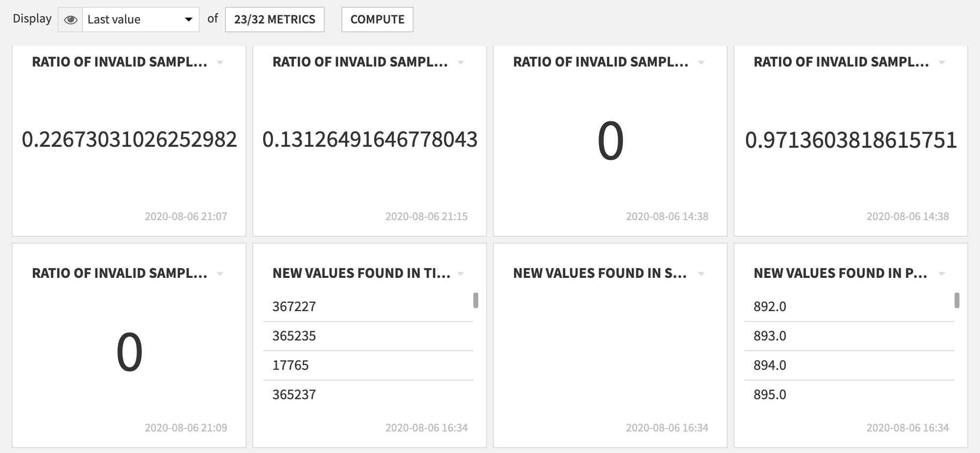The image size is (980, 453).
Task: Open caret menu on the 0.9713 ratio tile
Action: point(942,63)
